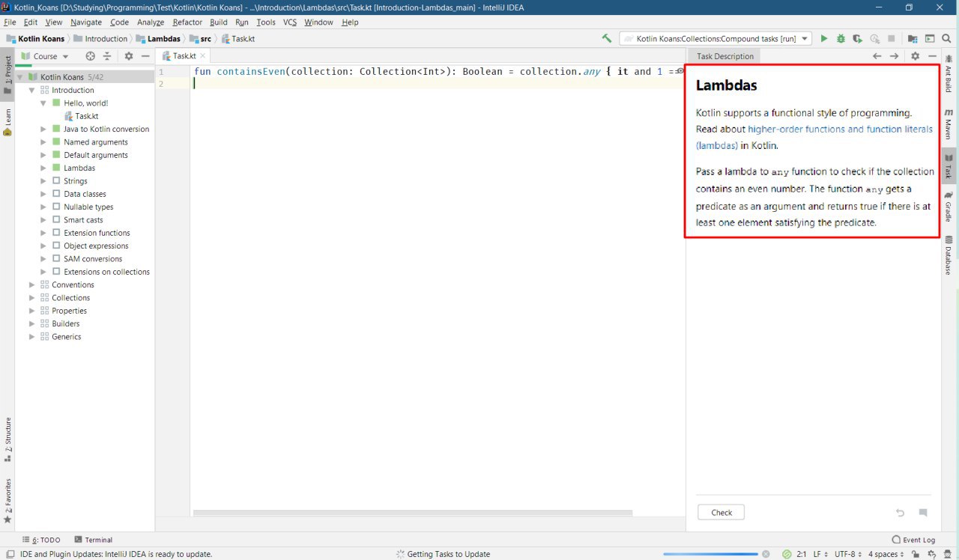Screen dimensions: 959x560
Task: Open the File menu
Action: 10,22
